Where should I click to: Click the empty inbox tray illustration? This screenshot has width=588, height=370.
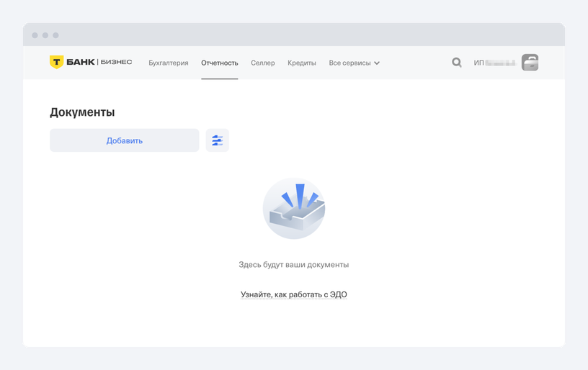(294, 208)
